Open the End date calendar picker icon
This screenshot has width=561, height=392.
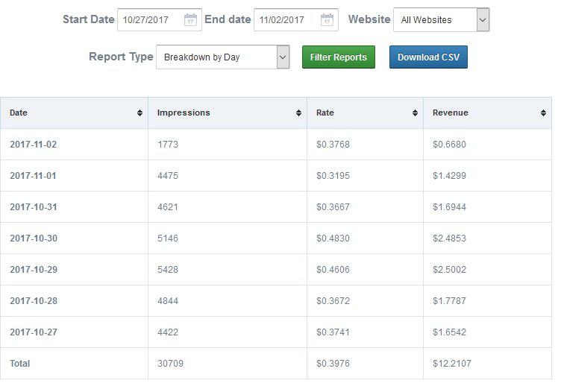[327, 20]
